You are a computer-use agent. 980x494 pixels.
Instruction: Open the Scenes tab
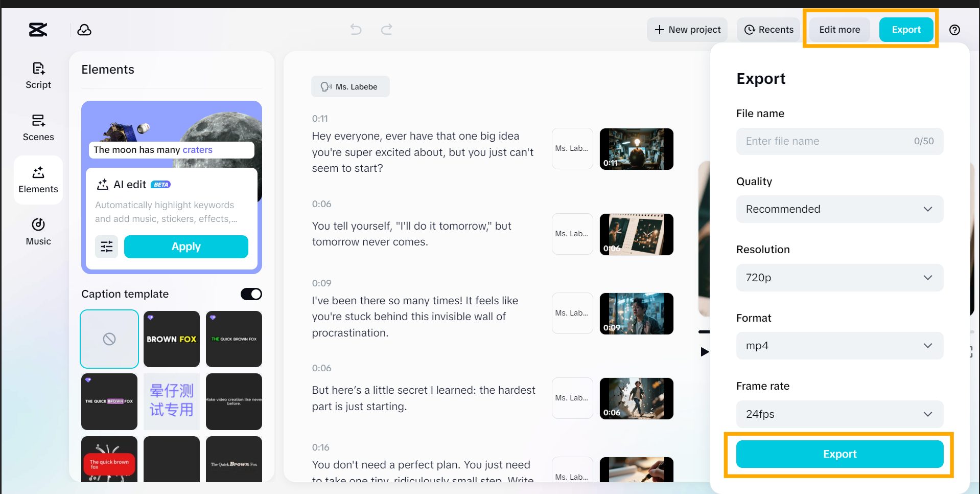coord(38,127)
